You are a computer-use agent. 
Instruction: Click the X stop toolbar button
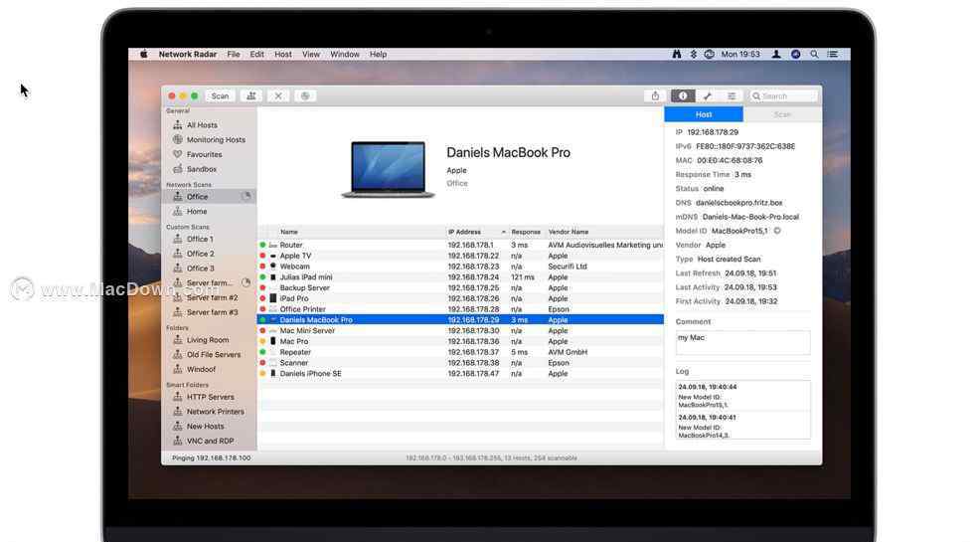coord(278,95)
